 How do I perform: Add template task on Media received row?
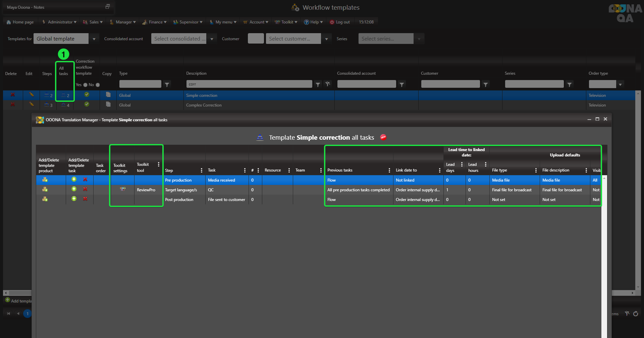74,180
